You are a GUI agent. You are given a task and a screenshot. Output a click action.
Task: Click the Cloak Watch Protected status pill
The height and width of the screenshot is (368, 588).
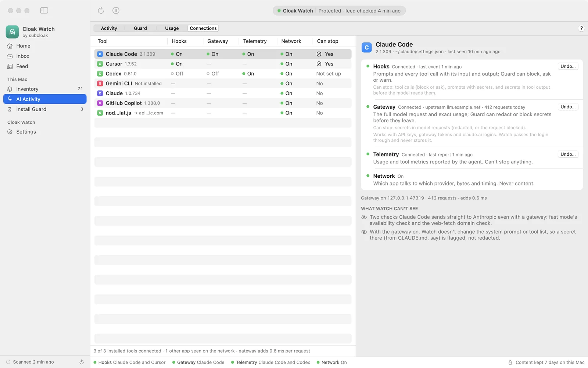pyautogui.click(x=339, y=11)
